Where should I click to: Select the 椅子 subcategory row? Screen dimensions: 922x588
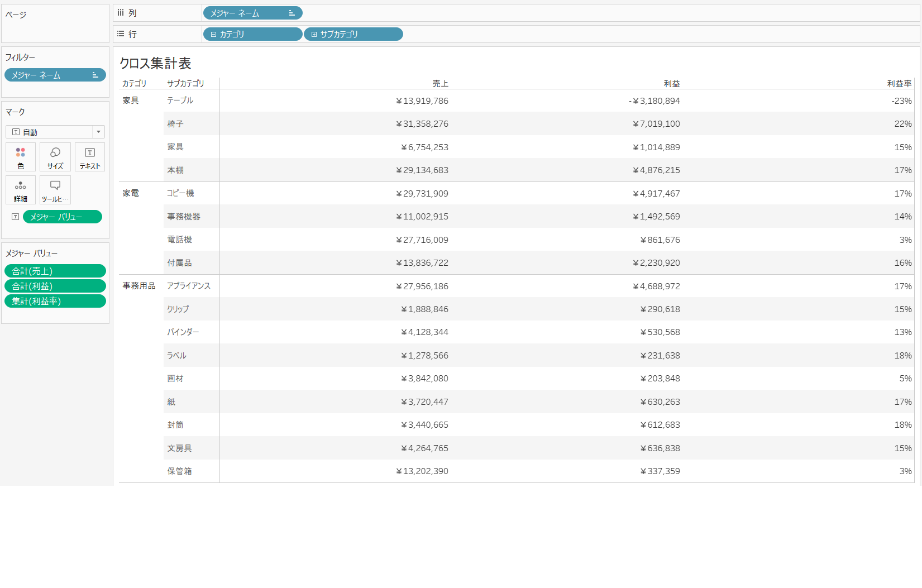click(x=175, y=124)
